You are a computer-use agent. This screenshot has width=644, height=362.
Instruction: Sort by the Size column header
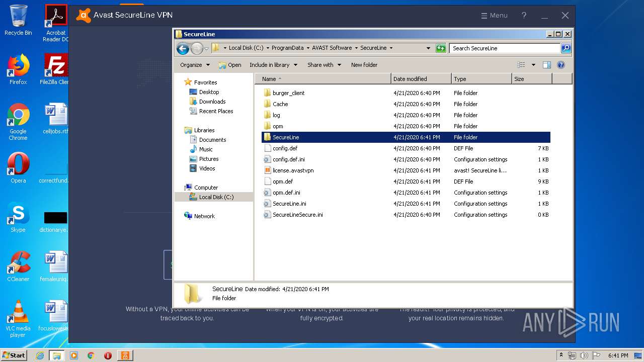532,79
